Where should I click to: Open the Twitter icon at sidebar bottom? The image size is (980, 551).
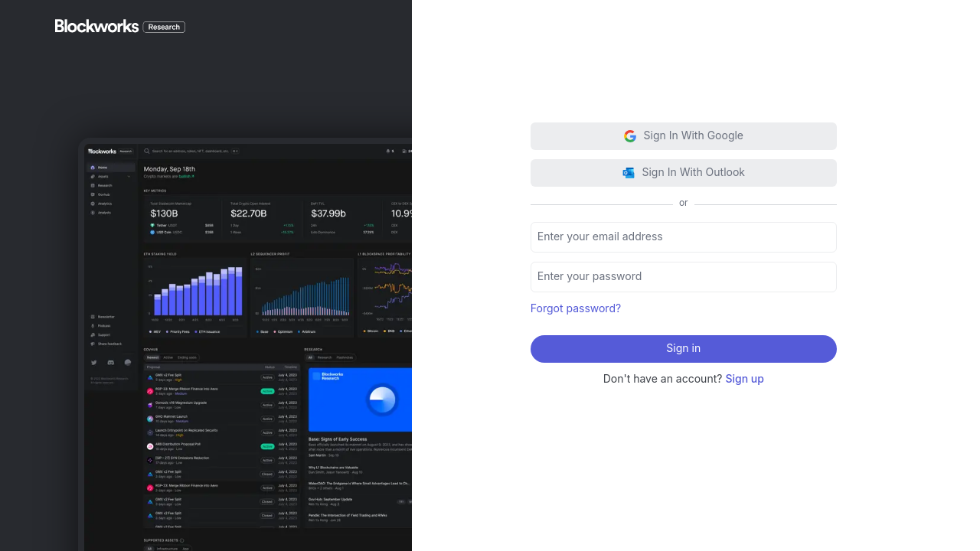coord(94,363)
